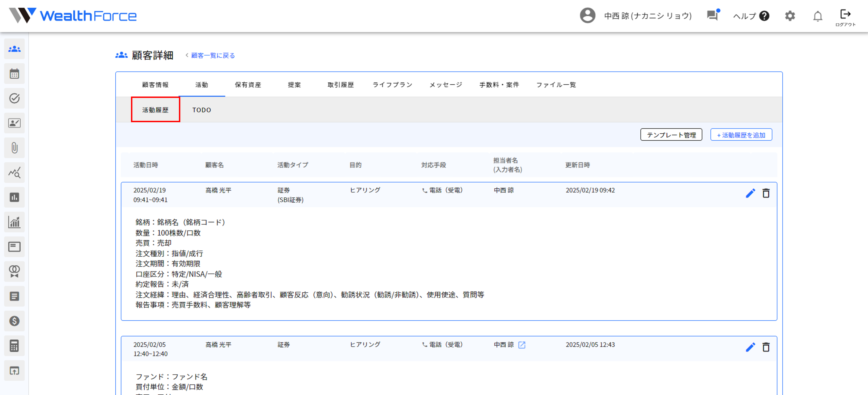The height and width of the screenshot is (395, 868).
Task: Open the customer list sidebar icon
Action: click(x=14, y=49)
